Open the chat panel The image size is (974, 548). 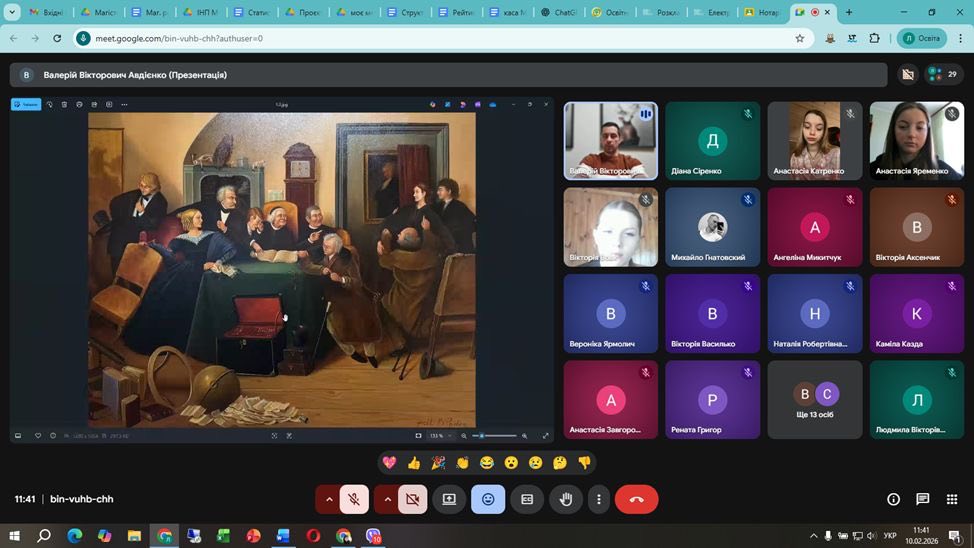point(922,499)
